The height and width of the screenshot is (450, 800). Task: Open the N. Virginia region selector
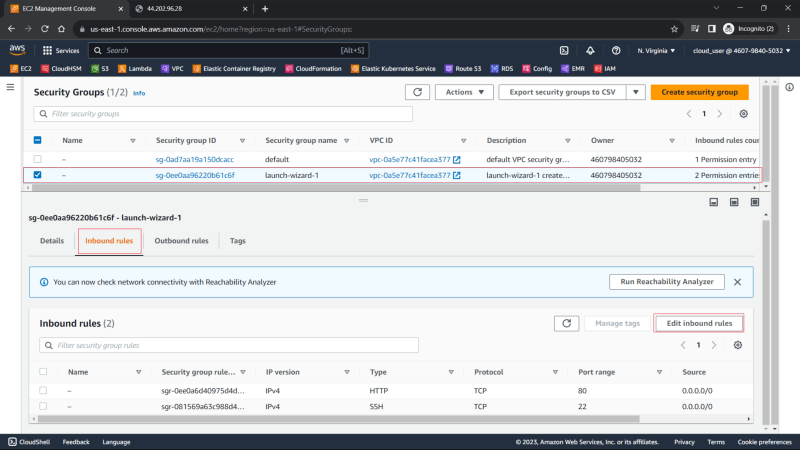(656, 51)
